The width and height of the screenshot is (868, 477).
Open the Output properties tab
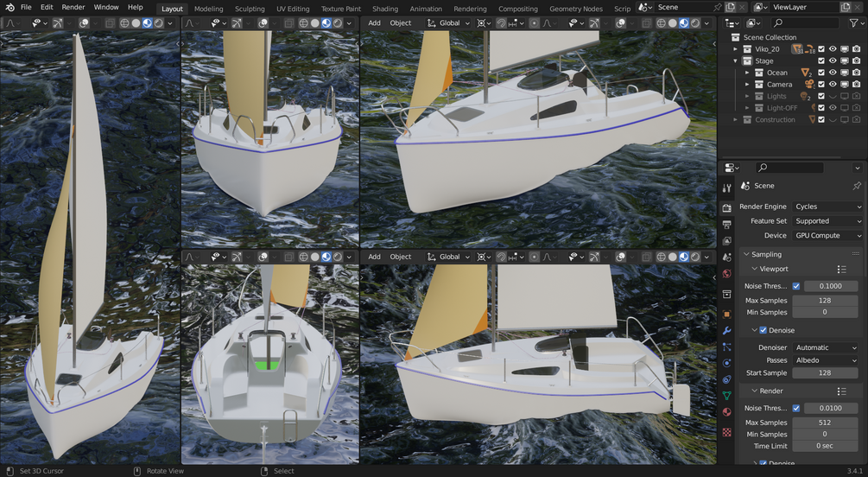click(x=727, y=225)
